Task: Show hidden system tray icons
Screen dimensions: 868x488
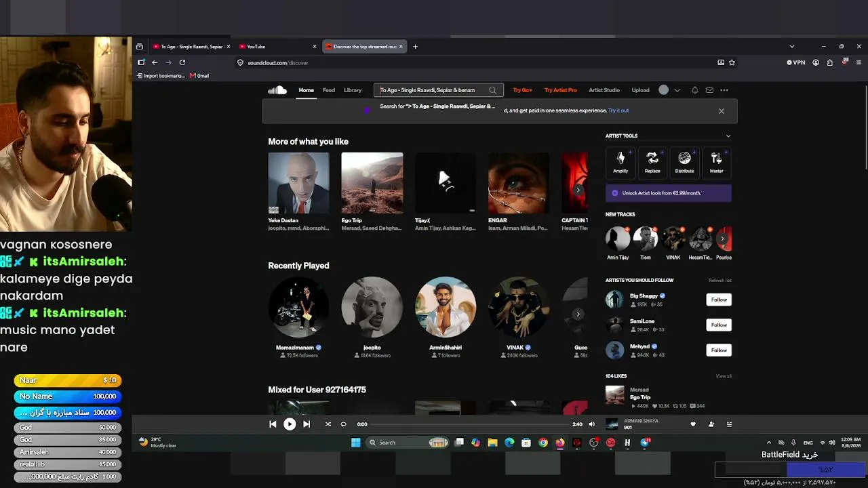Action: point(768,443)
